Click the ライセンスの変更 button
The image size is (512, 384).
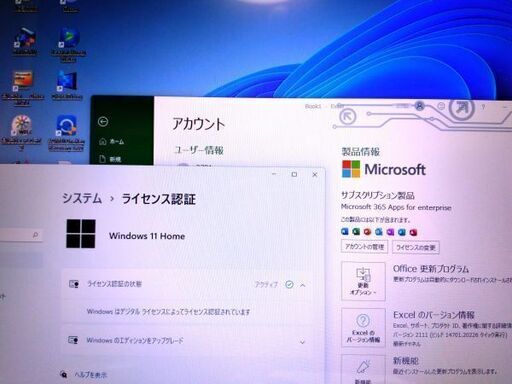click(415, 247)
